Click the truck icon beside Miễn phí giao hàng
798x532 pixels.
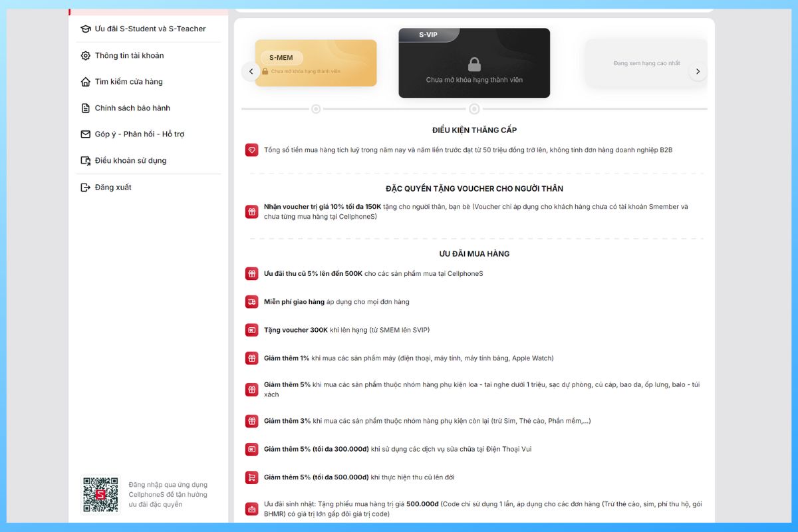[x=251, y=302]
